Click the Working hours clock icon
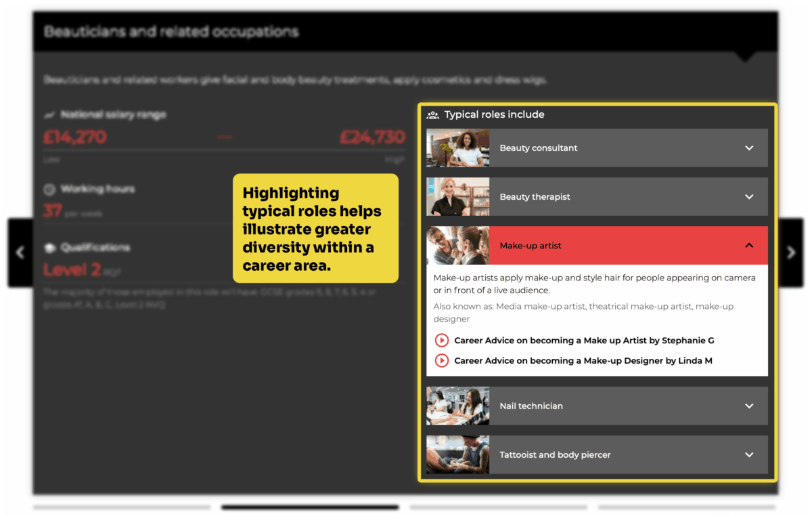 pos(49,190)
